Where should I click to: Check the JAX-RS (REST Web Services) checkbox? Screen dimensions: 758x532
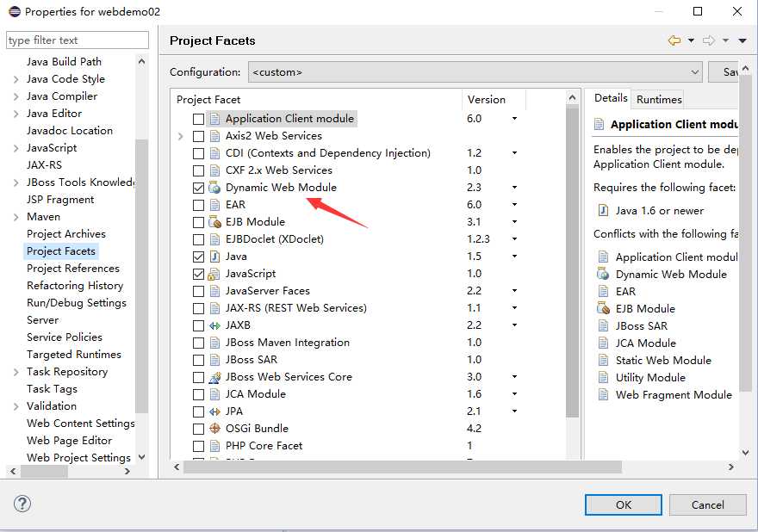pos(198,308)
